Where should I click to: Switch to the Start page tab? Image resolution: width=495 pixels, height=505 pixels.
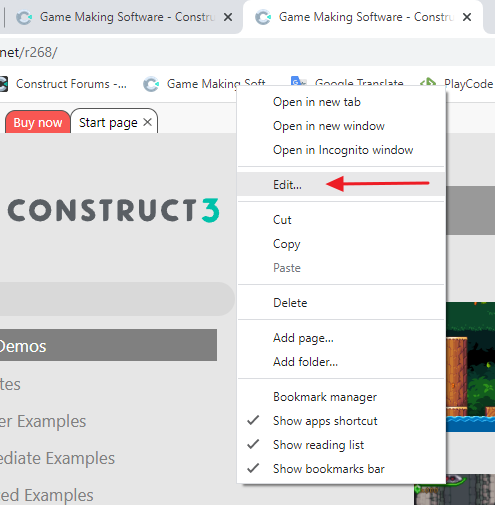[x=108, y=122]
